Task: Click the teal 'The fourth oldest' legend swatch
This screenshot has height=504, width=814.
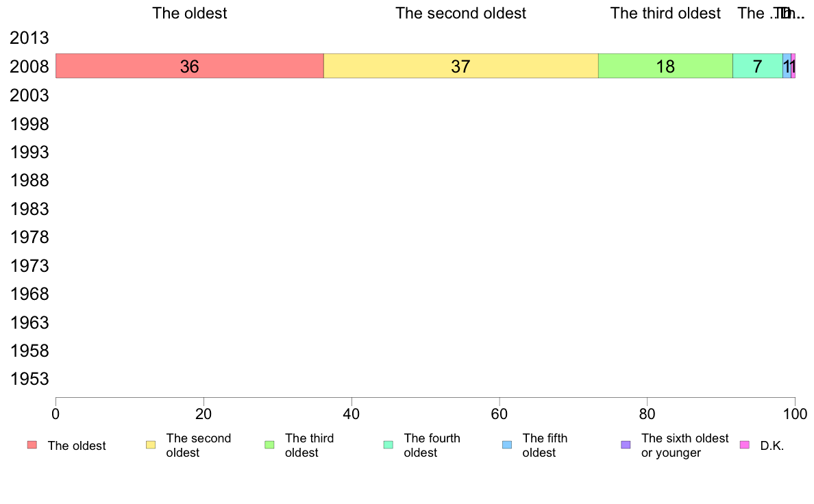Action: click(388, 445)
